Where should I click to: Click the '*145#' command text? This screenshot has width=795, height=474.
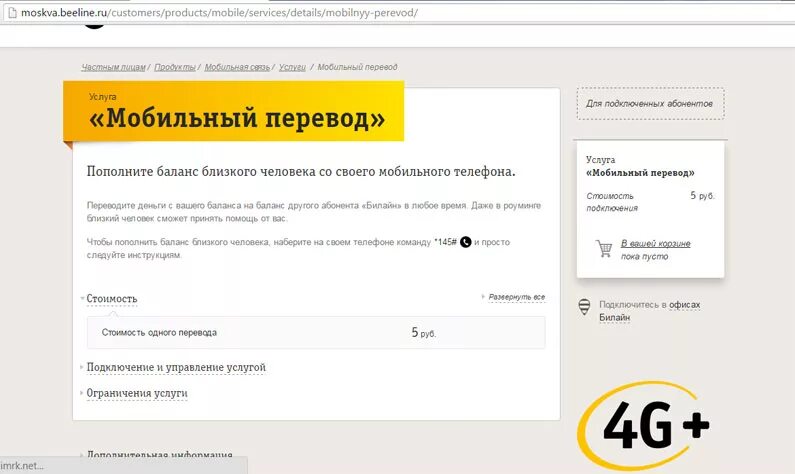(445, 242)
